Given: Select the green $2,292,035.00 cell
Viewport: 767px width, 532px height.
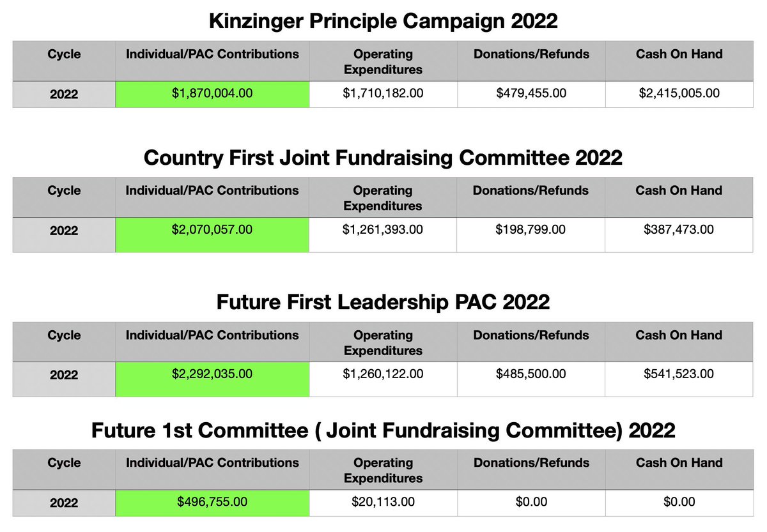Looking at the screenshot, I should tap(212, 375).
